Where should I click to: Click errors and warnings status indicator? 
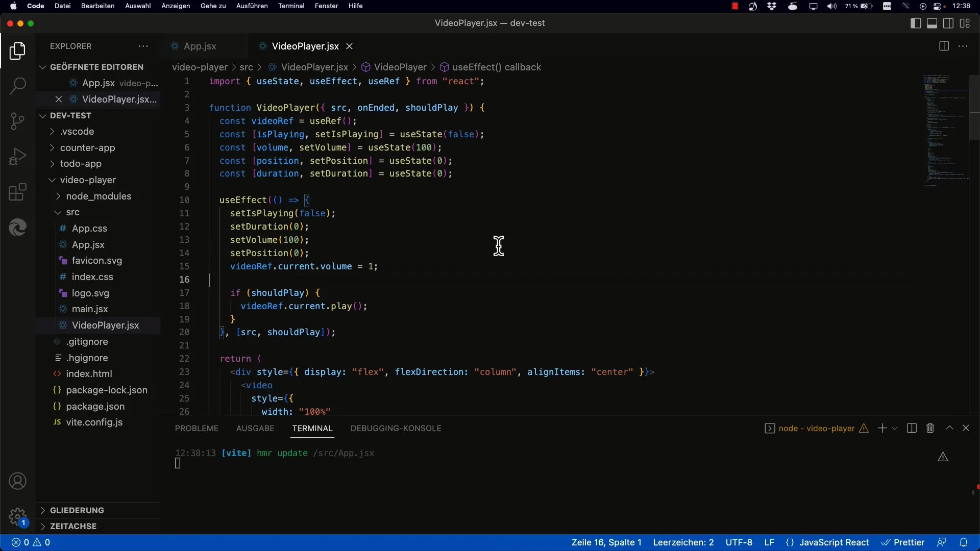(x=31, y=542)
